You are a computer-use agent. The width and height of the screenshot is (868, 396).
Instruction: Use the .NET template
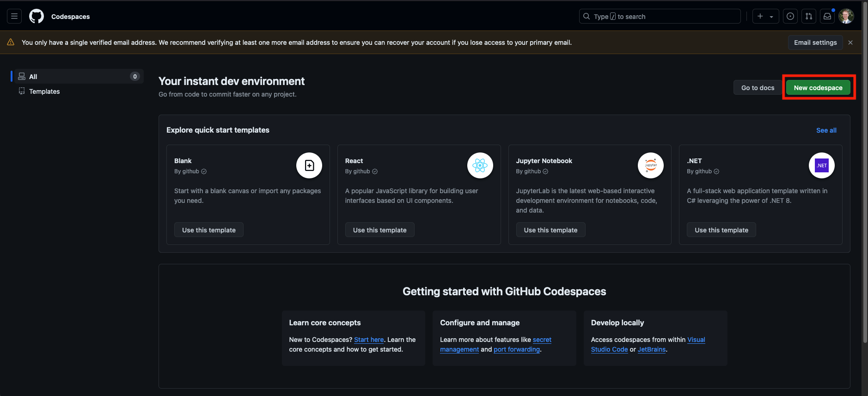[721, 230]
